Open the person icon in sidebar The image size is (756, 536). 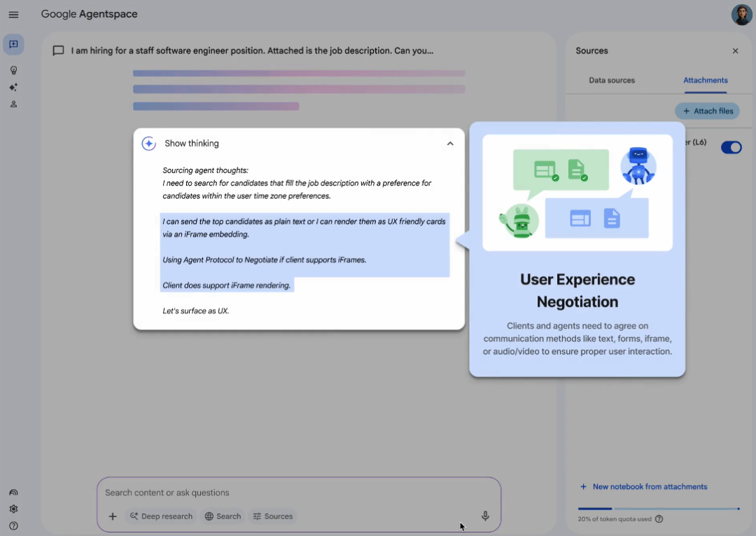(13, 104)
